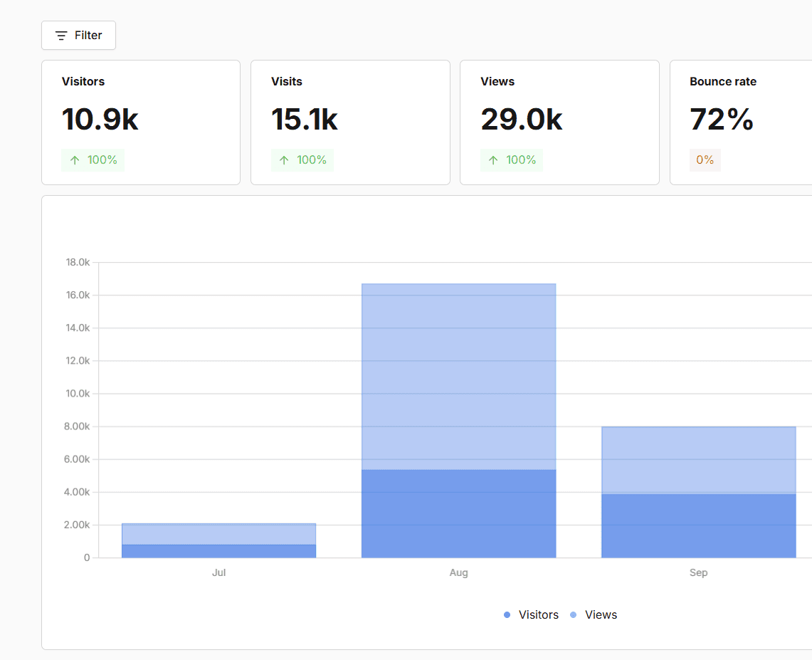812x660 pixels.
Task: Click the up arrow in Visits change badge
Action: click(x=284, y=160)
